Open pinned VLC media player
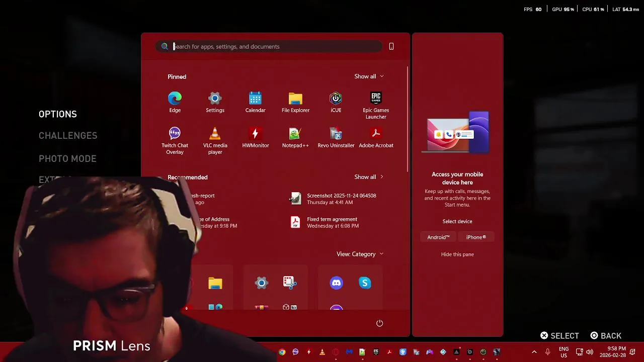This screenshot has height=362, width=644. coord(215,141)
